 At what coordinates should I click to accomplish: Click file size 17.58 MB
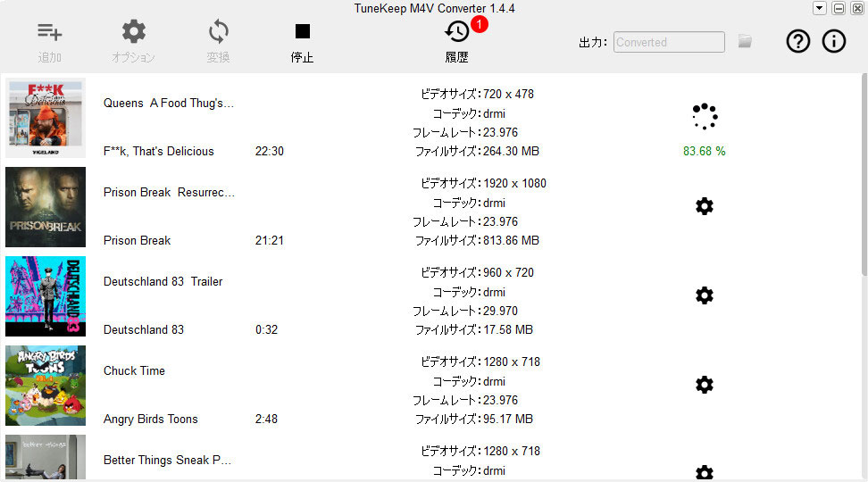click(507, 329)
